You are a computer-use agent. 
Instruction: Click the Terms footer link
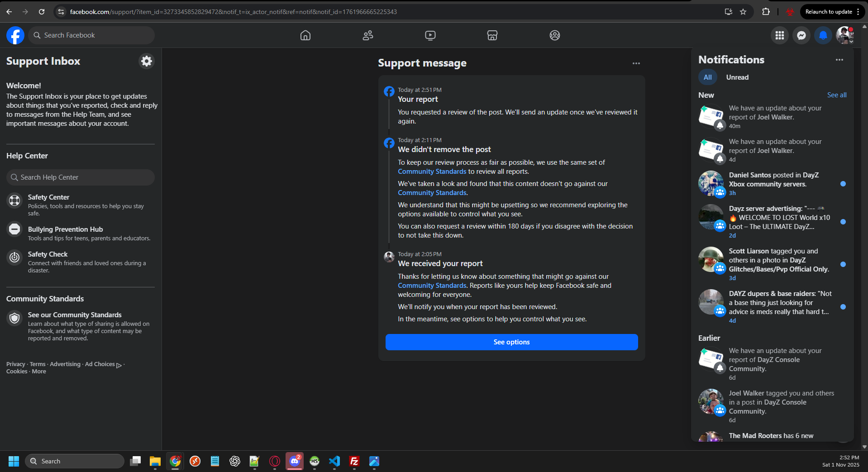pos(38,364)
